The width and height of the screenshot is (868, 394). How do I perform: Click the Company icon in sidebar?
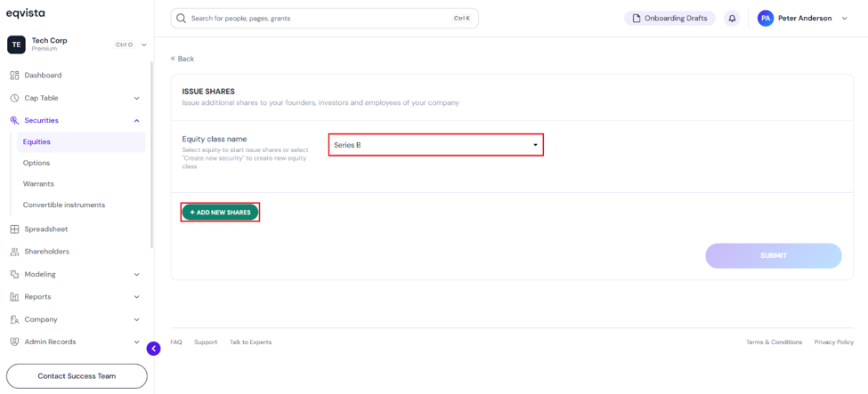point(15,319)
